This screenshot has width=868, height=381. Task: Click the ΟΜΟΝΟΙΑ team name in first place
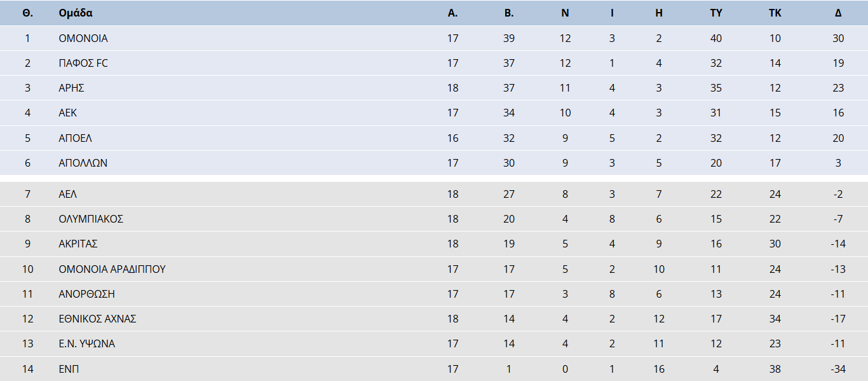(x=83, y=38)
